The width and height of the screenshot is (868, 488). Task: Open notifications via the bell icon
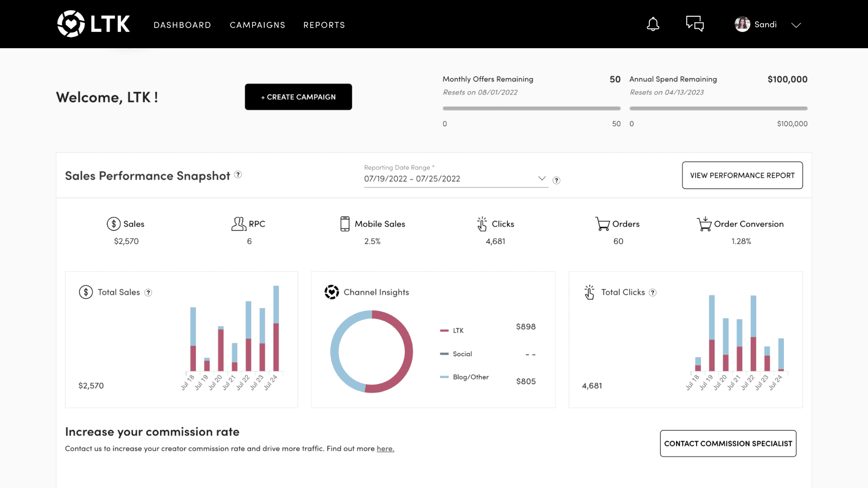tap(653, 24)
